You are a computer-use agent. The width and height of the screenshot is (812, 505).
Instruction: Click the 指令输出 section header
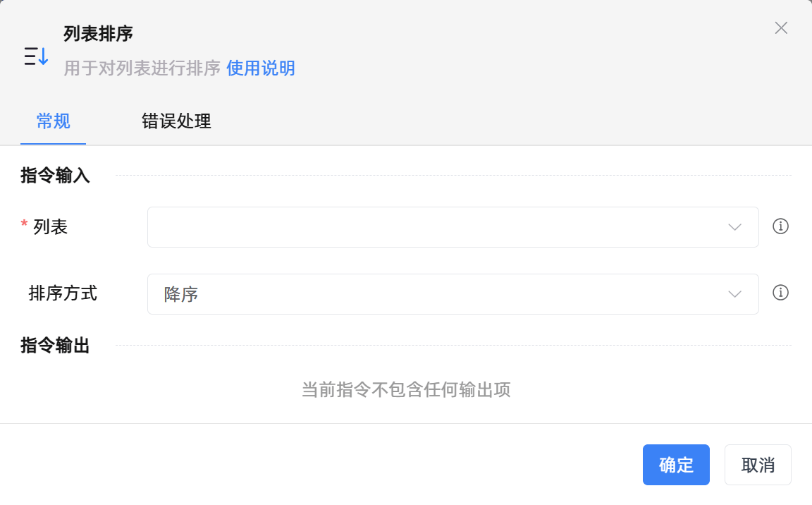coord(56,346)
